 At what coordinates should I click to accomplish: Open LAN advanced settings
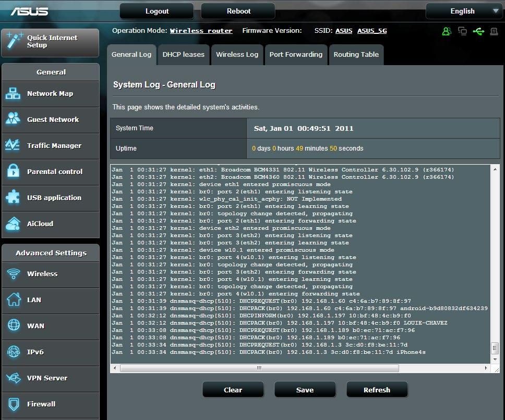coord(51,301)
